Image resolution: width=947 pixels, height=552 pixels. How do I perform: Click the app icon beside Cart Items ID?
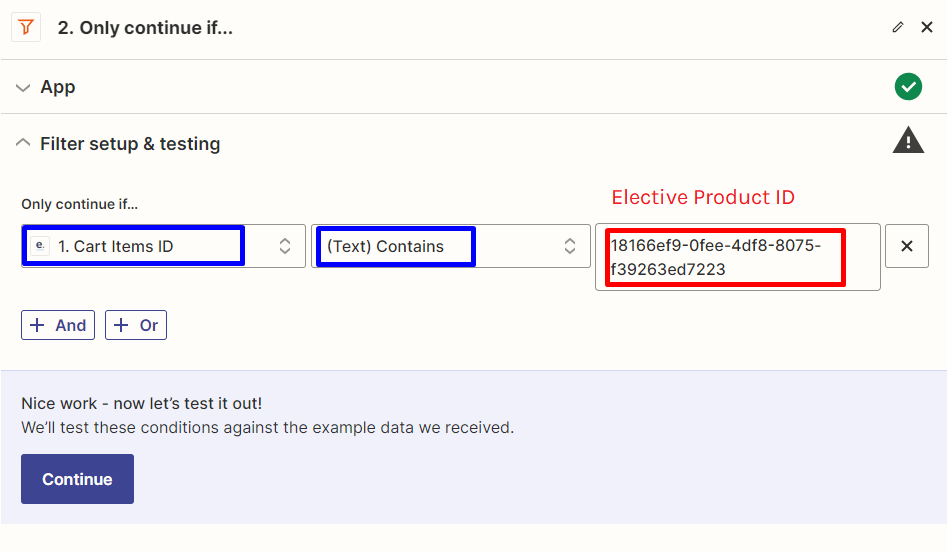(41, 246)
